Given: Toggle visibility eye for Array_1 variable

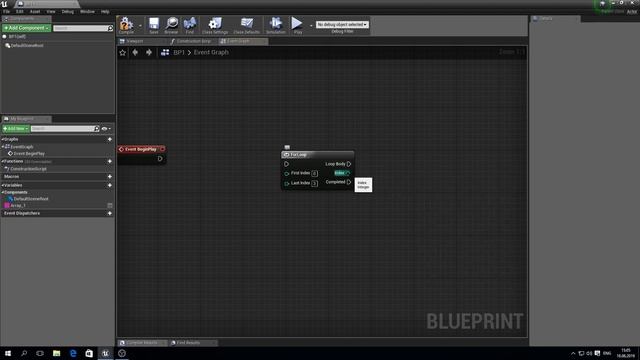Looking at the screenshot, I should pos(109,205).
